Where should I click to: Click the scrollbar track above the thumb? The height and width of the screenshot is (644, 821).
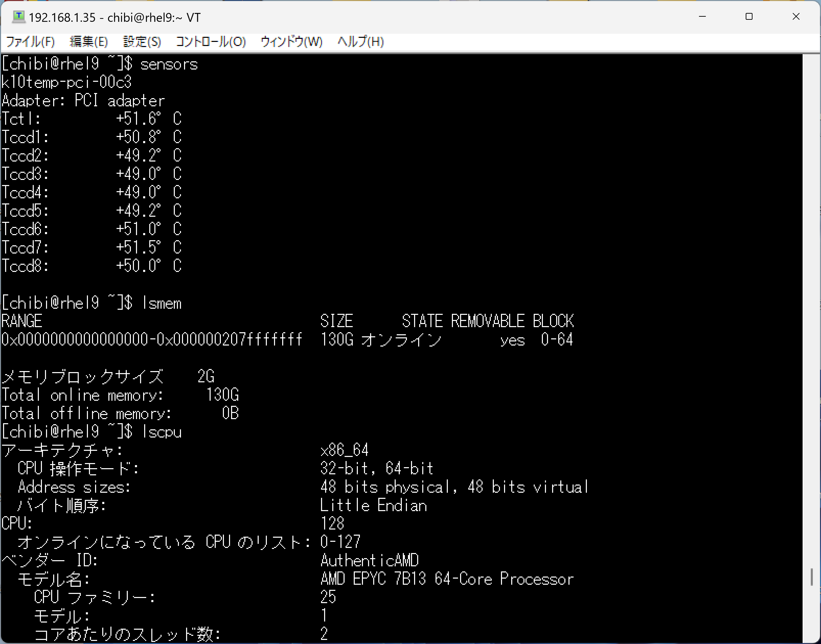[811, 302]
